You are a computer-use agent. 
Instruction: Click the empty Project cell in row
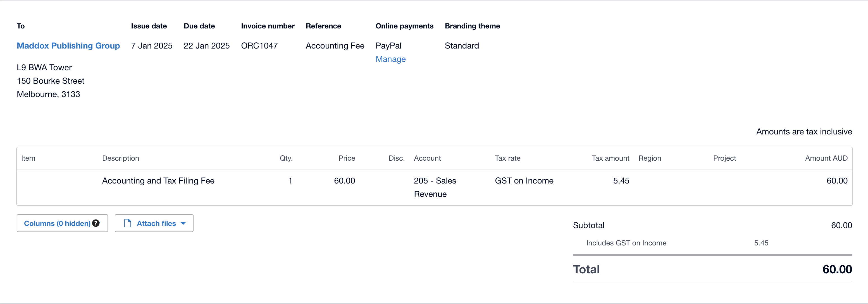pyautogui.click(x=741, y=187)
